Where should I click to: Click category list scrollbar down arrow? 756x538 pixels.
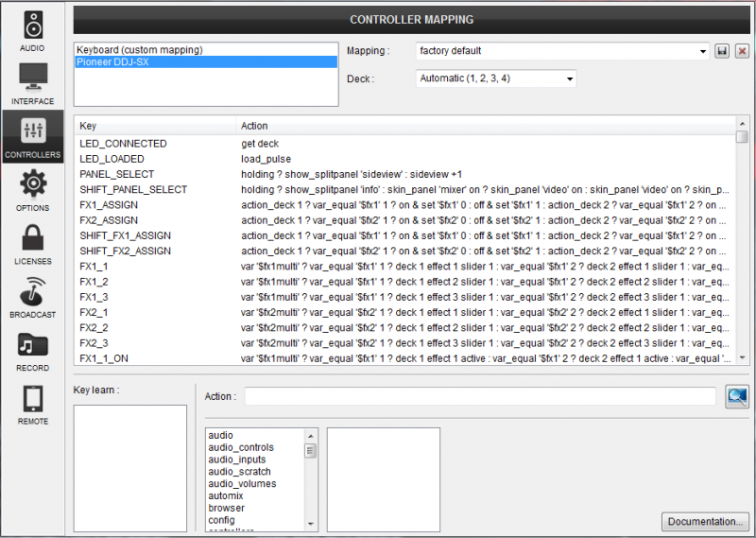(311, 524)
